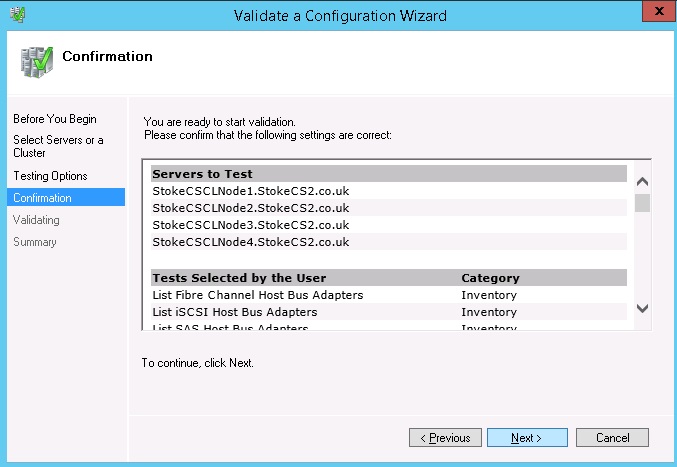Click the Servers to Test header

(x=202, y=174)
